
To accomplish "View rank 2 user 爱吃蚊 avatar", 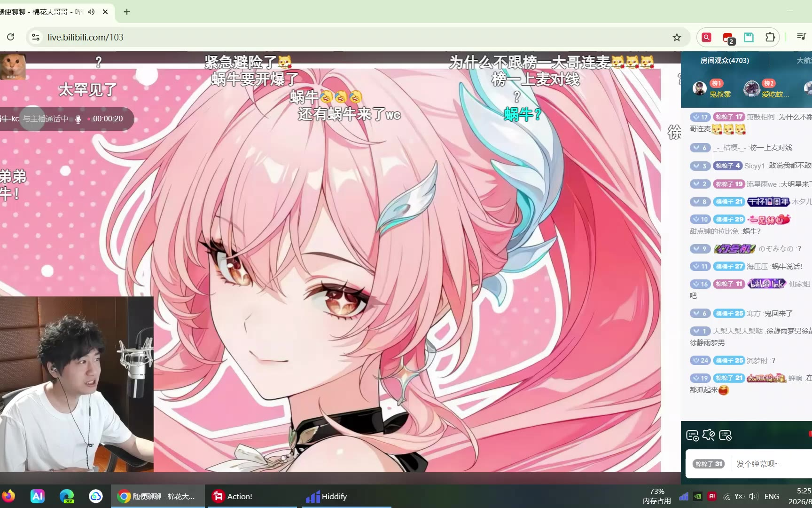I will (x=752, y=88).
